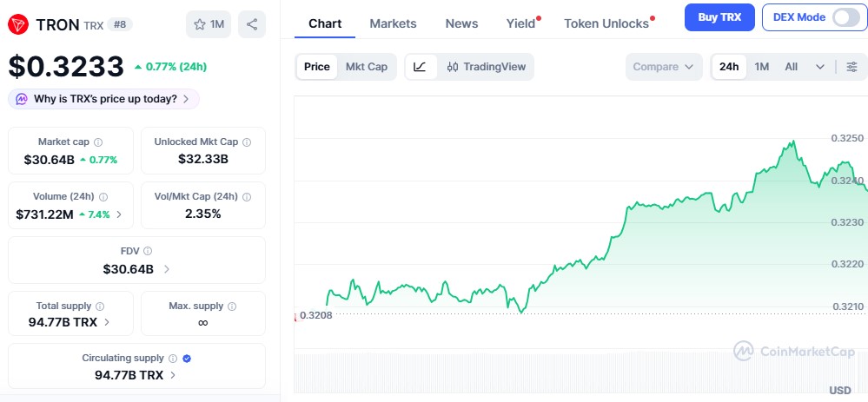Click the $32.33B unlocked market cap value
The height and width of the screenshot is (402, 868).
click(x=203, y=159)
